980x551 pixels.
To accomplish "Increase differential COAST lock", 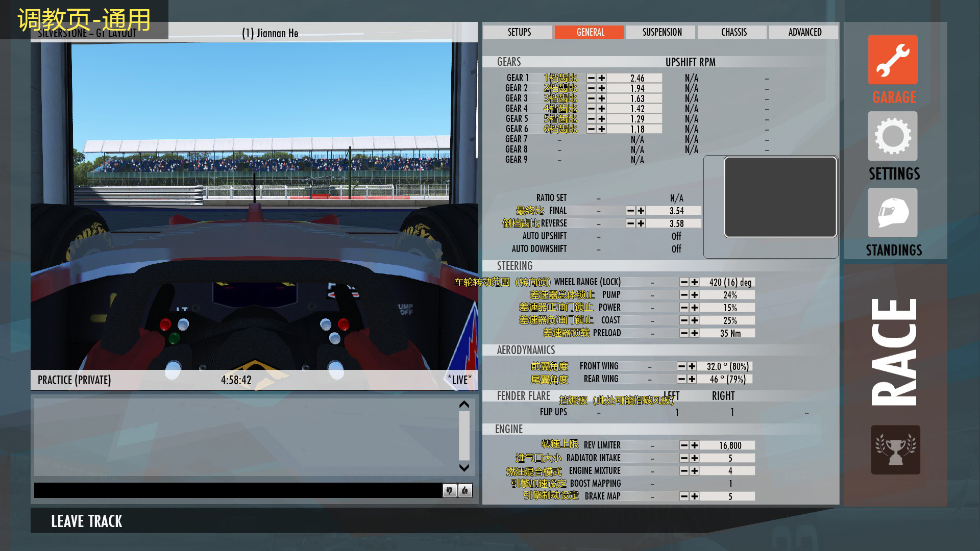I will tap(695, 320).
